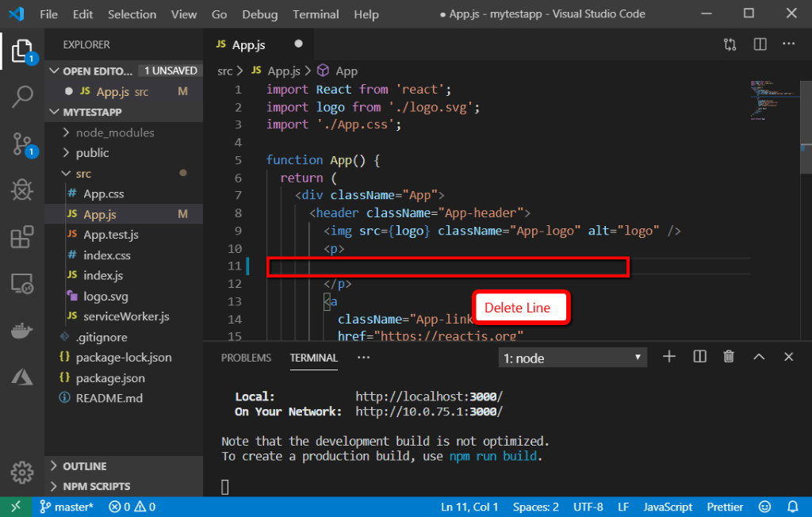
Task: Open editor More Actions ellipsis
Action: point(789,44)
